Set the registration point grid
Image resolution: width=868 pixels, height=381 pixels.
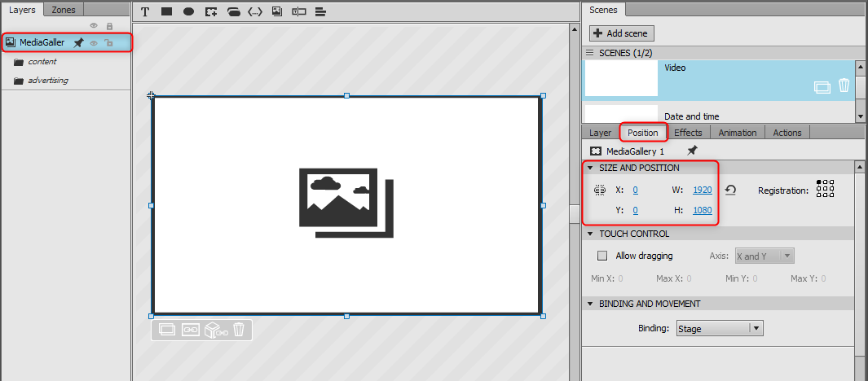click(x=825, y=189)
